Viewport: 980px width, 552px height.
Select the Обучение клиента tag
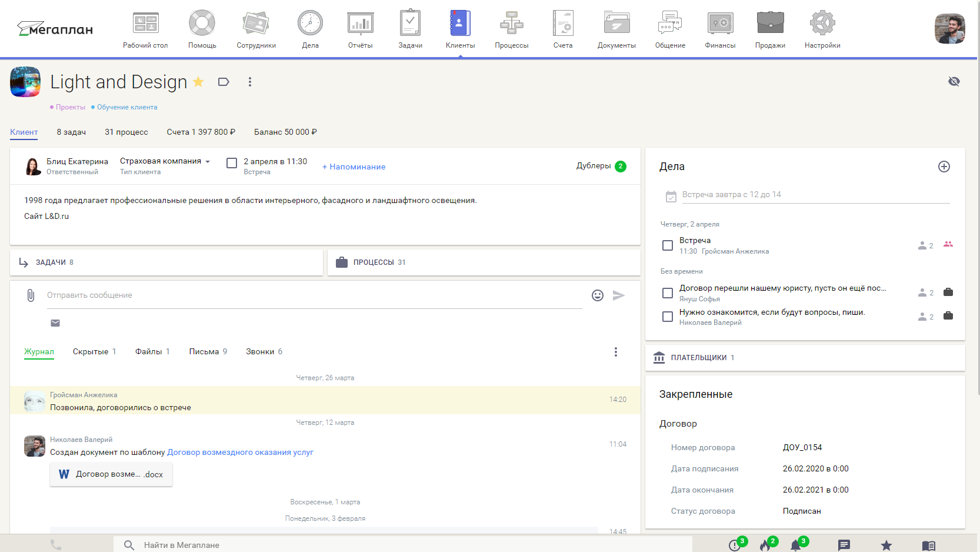[x=124, y=107]
